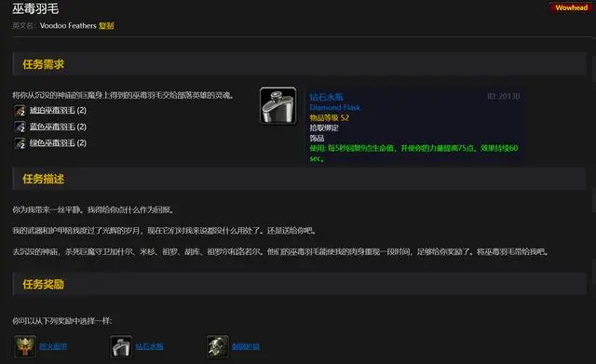Click the green voodoo feather icon
This screenshot has height=364, width=596.
coord(20,143)
